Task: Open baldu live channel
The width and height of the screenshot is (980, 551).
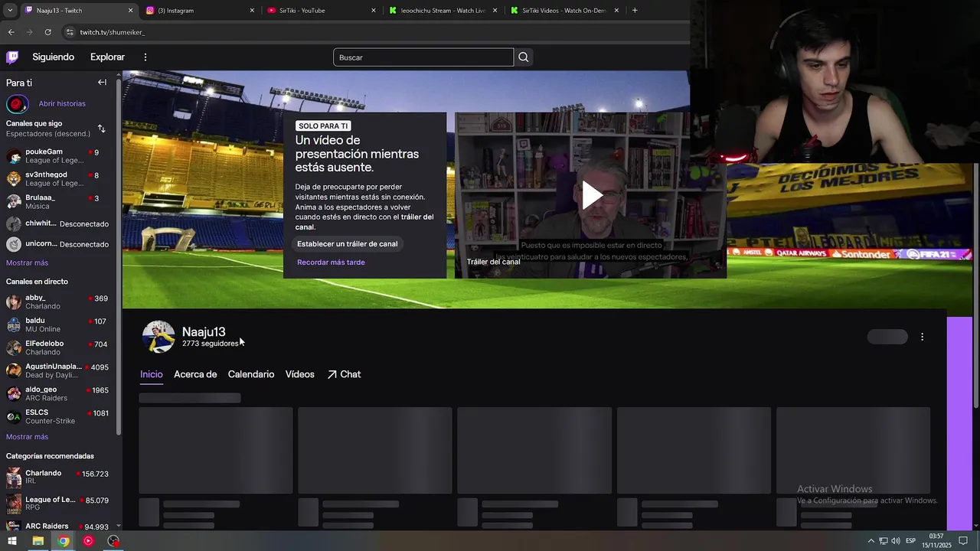Action: (x=58, y=324)
